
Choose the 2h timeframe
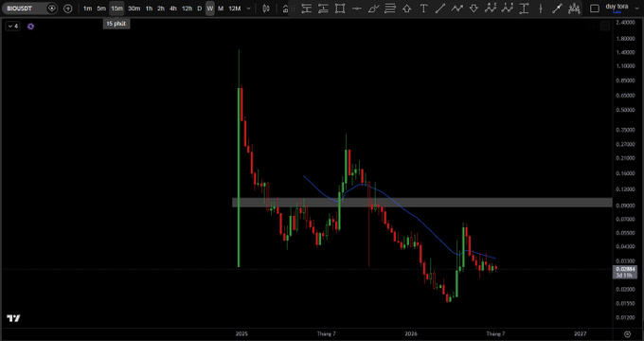(x=161, y=9)
